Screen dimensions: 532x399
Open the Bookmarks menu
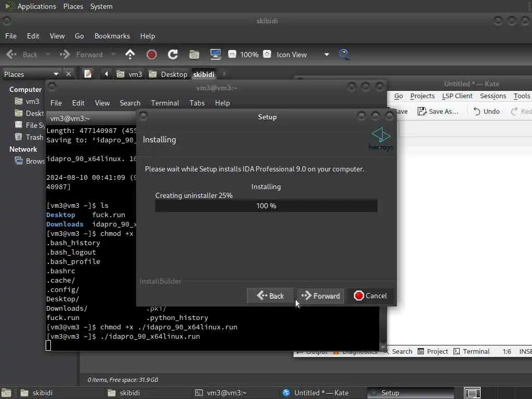[112, 36]
